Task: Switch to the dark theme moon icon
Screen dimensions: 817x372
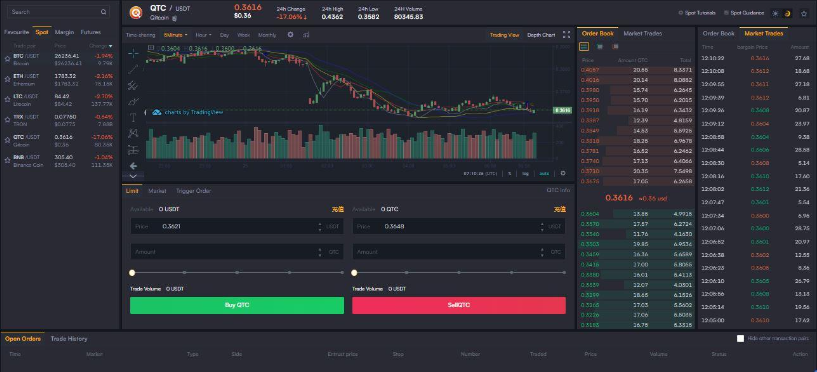Action: point(787,14)
